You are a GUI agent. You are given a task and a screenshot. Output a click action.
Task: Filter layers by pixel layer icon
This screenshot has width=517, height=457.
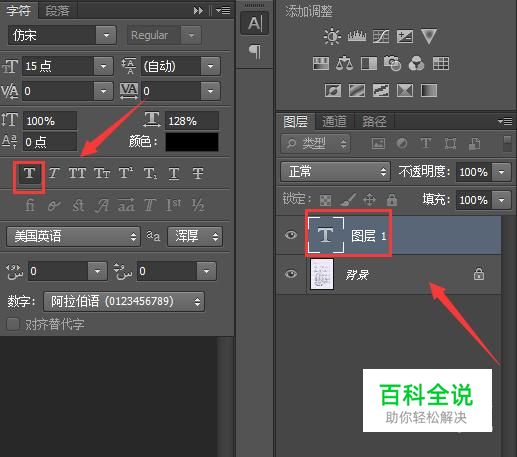coord(378,144)
